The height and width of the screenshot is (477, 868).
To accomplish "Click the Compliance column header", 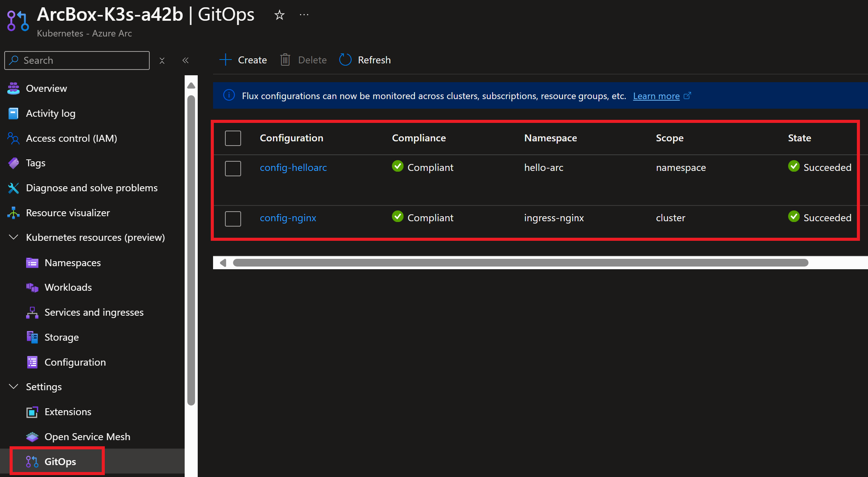I will 419,138.
